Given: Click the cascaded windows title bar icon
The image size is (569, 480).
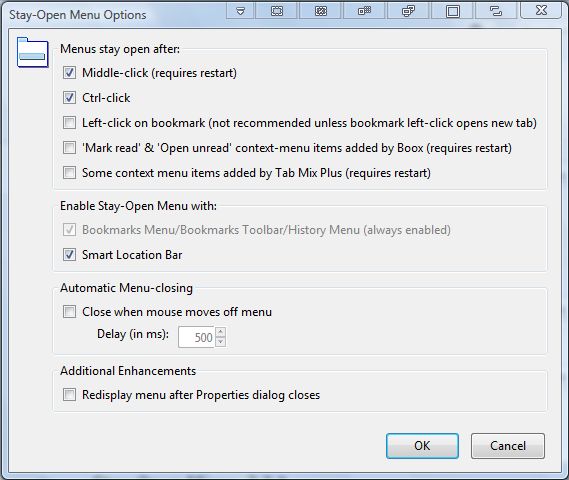Looking at the screenshot, I should [408, 11].
